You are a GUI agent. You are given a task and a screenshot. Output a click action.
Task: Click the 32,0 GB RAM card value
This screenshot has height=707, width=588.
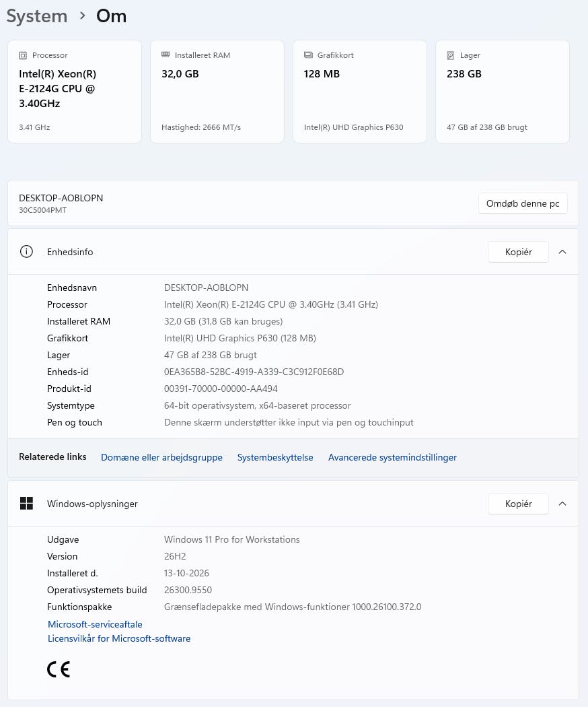pos(180,74)
